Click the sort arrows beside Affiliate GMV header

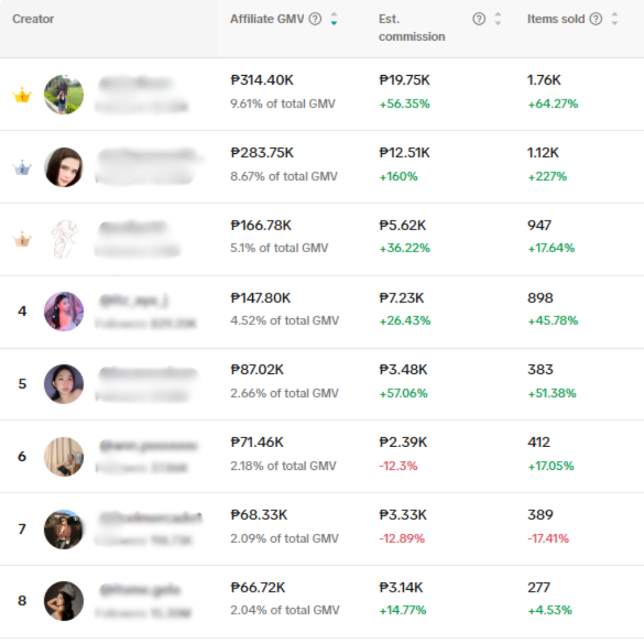click(334, 18)
